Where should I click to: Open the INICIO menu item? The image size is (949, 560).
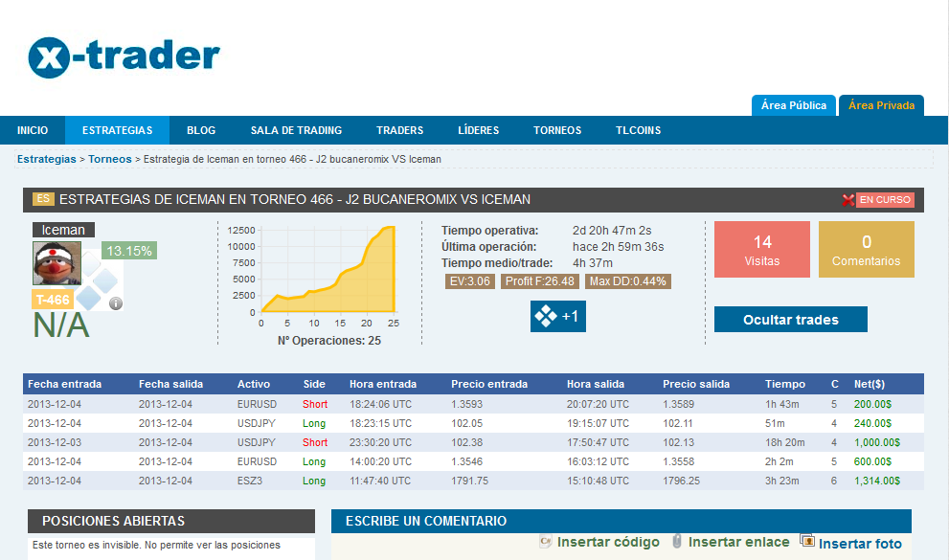pos(33,130)
